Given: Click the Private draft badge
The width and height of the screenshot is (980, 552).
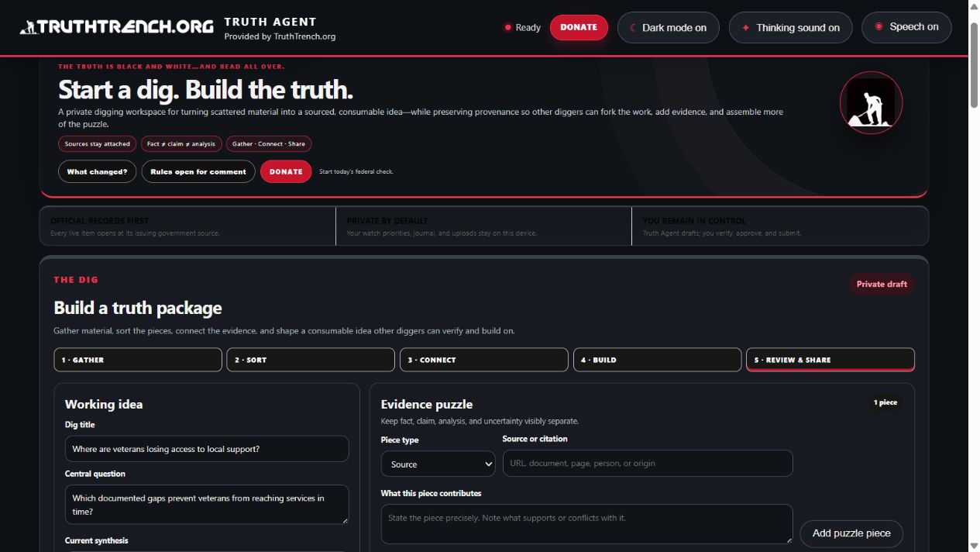Looking at the screenshot, I should click(882, 284).
